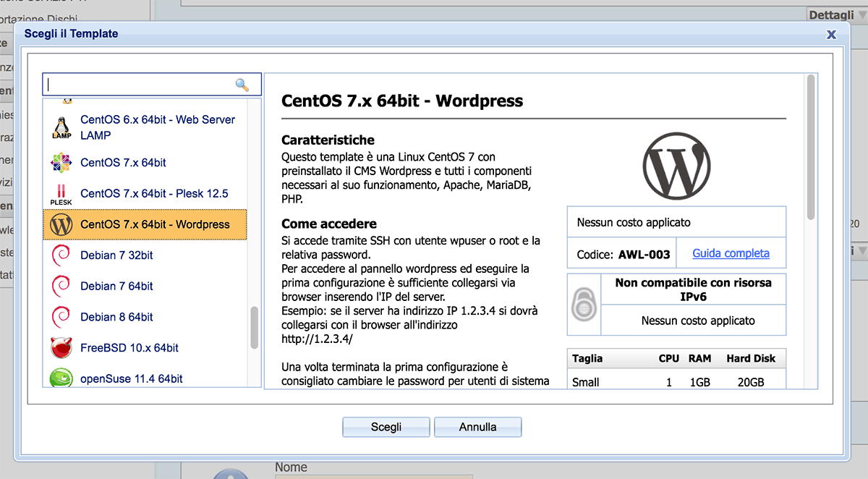Click the FreeBSD daemon icon for FreeBSD 10.x
868x479 pixels.
pyautogui.click(x=61, y=348)
